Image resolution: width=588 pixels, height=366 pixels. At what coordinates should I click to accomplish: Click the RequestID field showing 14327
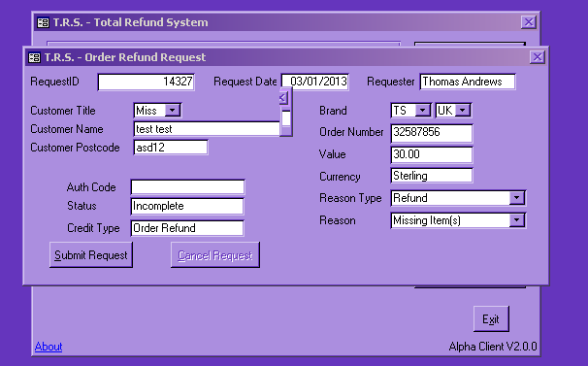tap(146, 82)
